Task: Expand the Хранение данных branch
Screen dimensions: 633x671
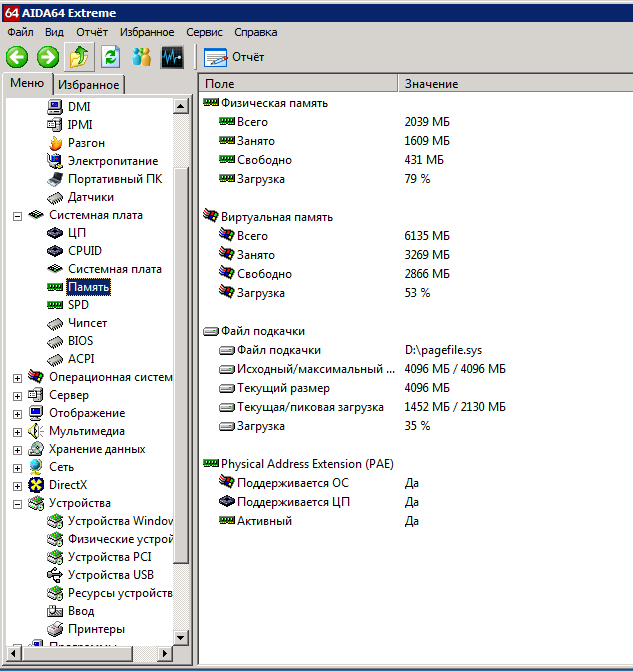Action: pos(17,450)
